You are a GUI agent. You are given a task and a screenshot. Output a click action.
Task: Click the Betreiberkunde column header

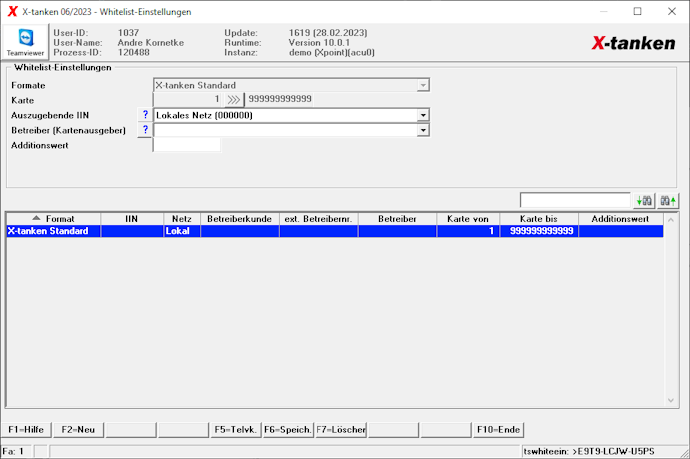click(240, 219)
